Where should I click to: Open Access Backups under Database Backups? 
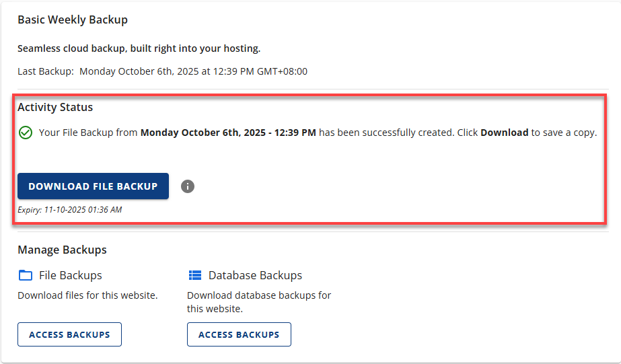(239, 334)
